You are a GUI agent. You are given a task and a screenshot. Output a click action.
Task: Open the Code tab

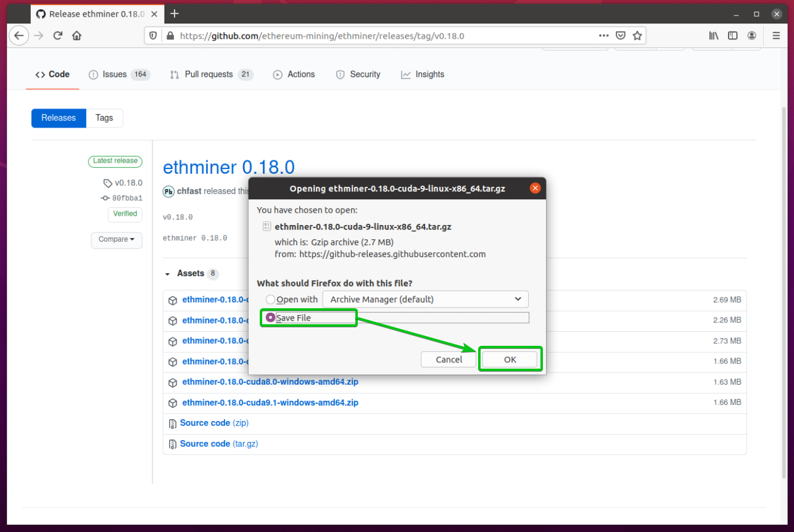click(52, 74)
